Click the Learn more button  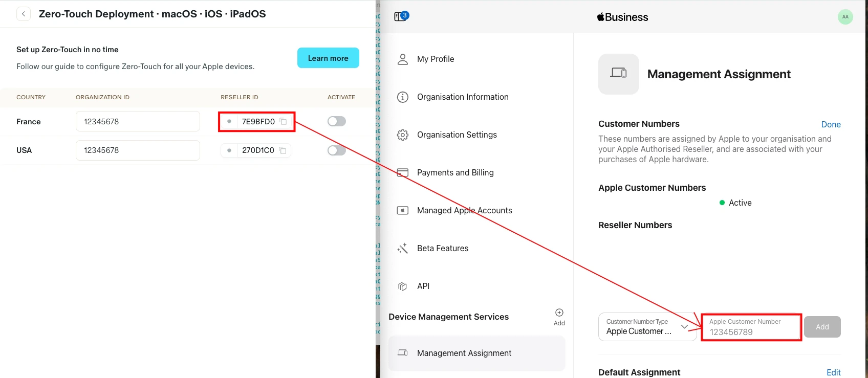point(328,58)
